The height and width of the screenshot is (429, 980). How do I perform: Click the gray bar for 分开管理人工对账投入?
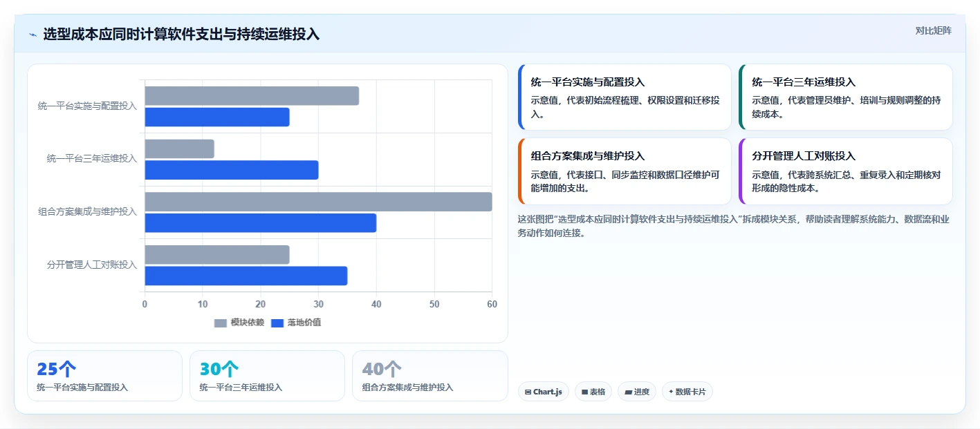(x=217, y=254)
